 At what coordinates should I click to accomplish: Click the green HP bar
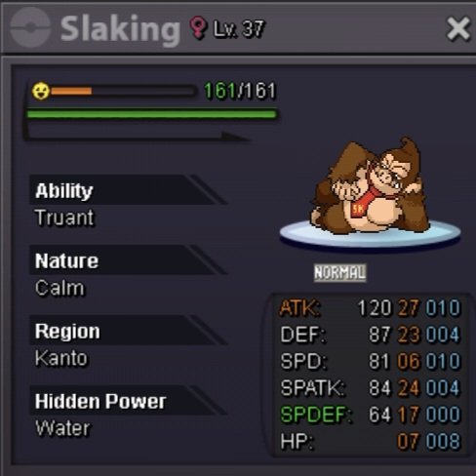coord(151,114)
